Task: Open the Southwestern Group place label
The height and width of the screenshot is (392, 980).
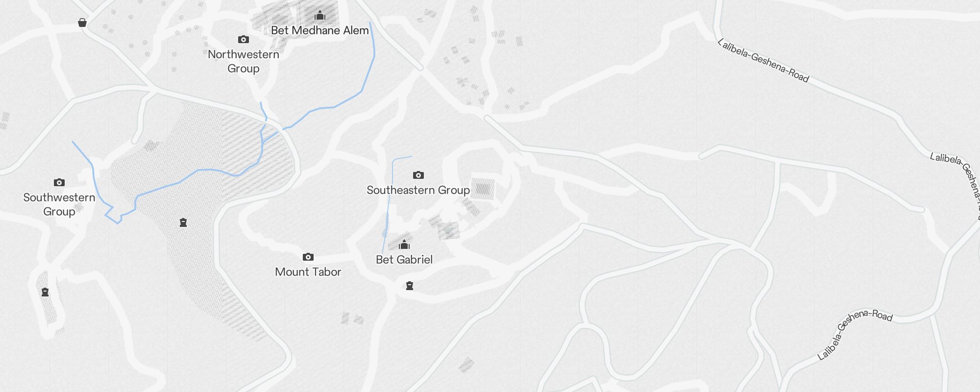Action: (59, 204)
